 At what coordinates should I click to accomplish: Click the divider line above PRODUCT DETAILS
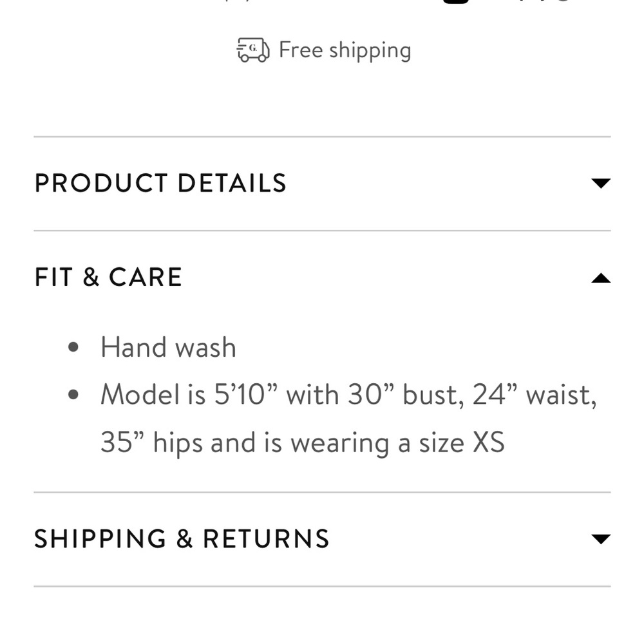pyautogui.click(x=323, y=137)
